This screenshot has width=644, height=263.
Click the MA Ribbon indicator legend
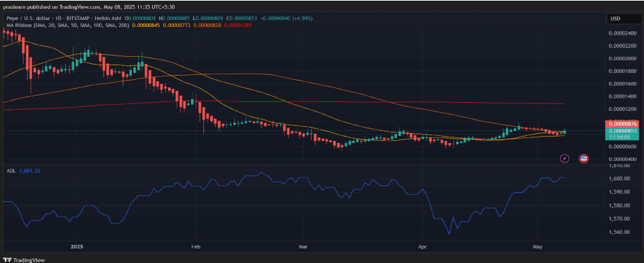click(67, 25)
